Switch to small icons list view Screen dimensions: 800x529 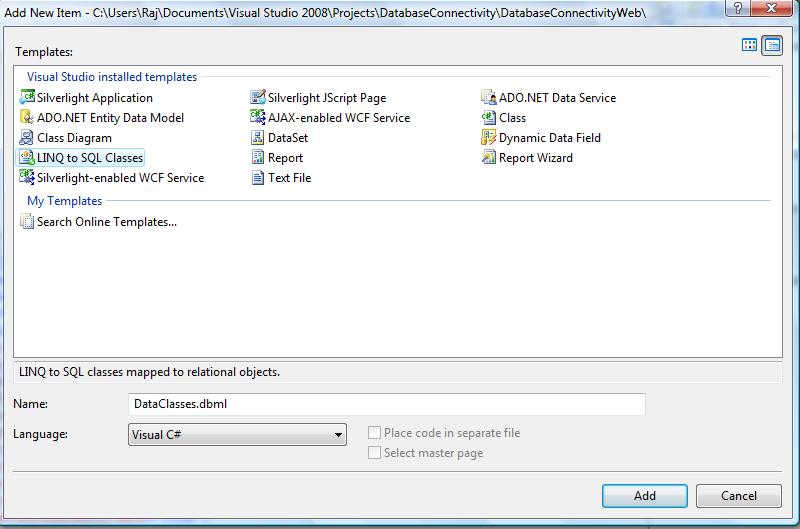(x=772, y=45)
